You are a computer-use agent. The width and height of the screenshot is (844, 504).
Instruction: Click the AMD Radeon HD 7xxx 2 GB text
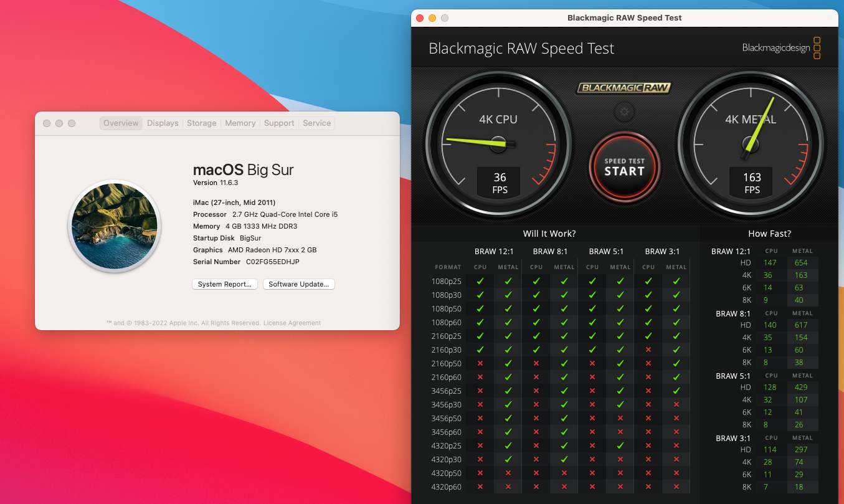[272, 250]
